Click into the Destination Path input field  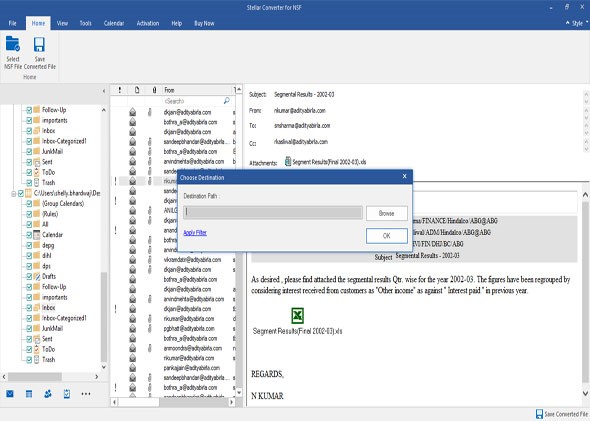tap(273, 213)
